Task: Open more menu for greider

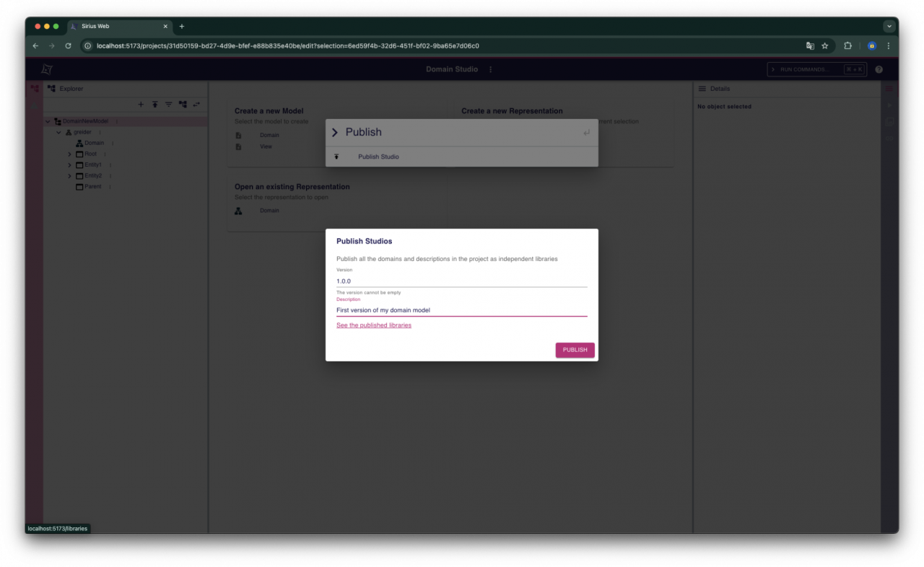Action: 100,132
